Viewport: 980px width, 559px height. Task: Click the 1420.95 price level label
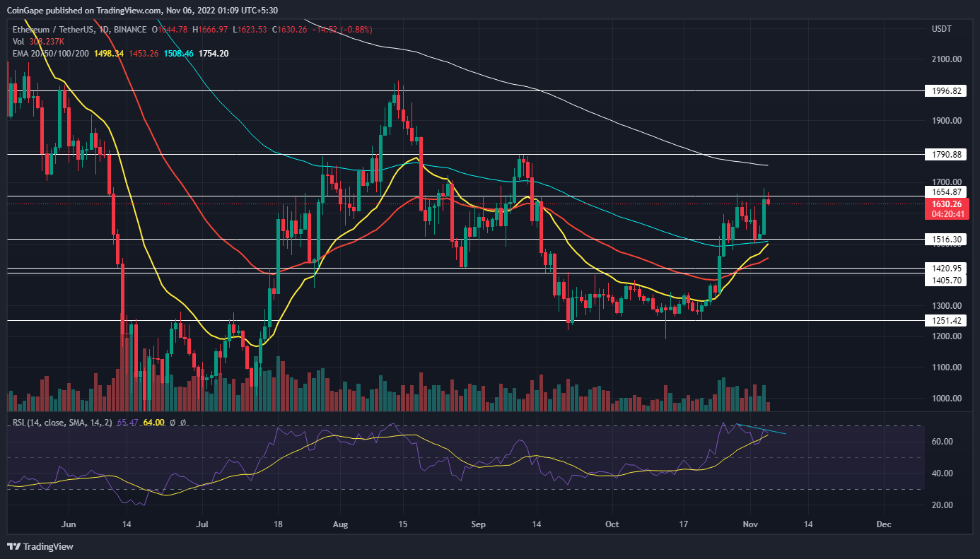tap(947, 268)
